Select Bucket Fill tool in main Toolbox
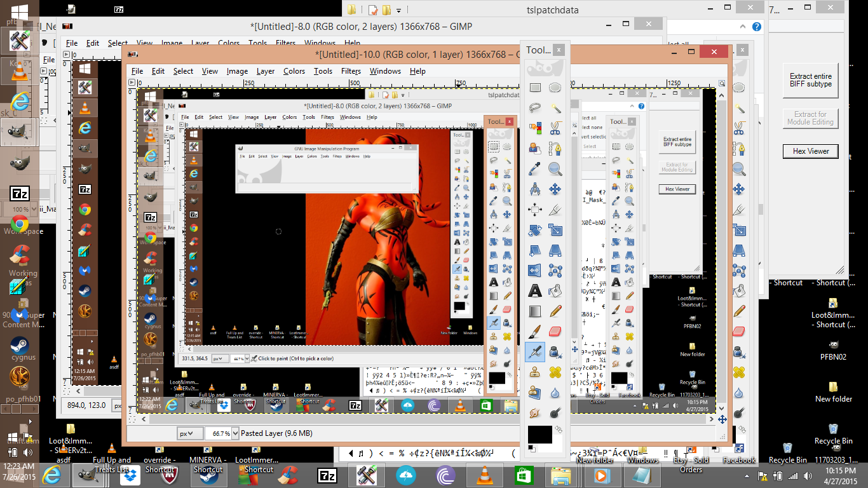Image resolution: width=868 pixels, height=488 pixels. [555, 291]
